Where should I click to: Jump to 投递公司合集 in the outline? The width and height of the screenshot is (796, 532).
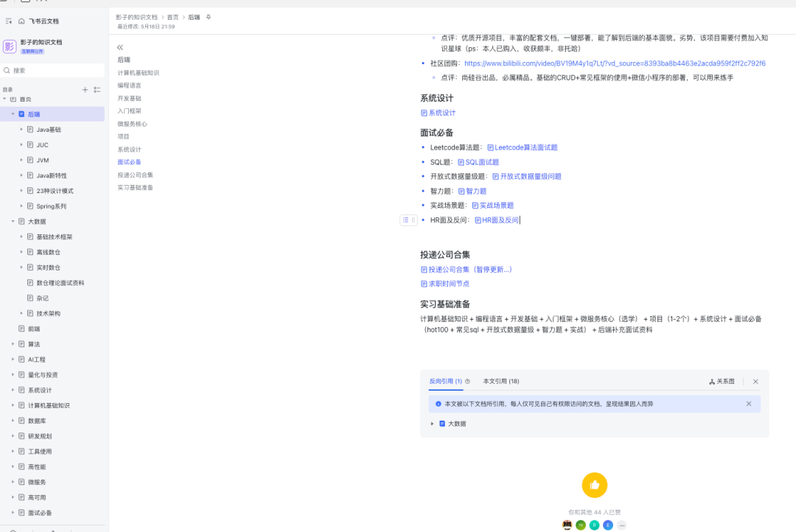(x=137, y=175)
